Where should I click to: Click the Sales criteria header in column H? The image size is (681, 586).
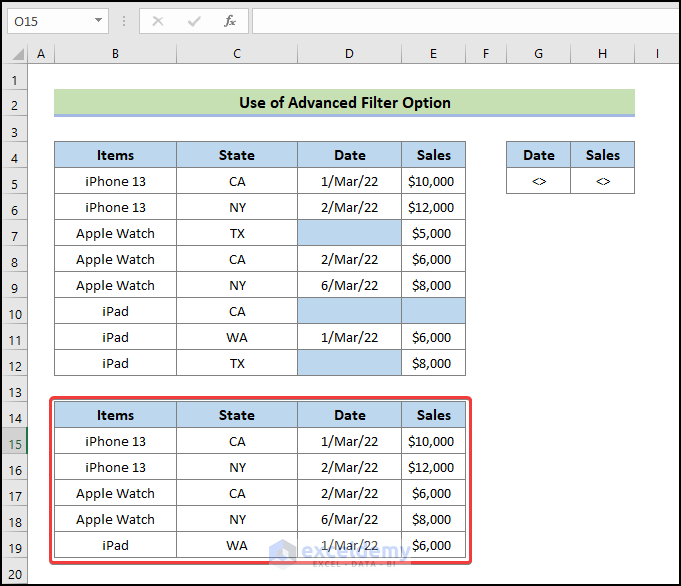(602, 155)
